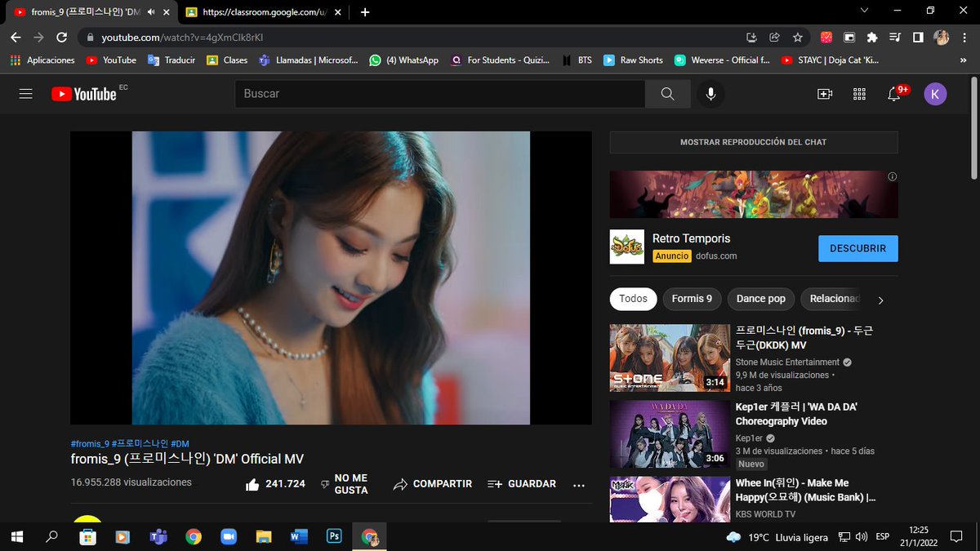Select the Todos filter chip
Viewport: 980px width, 551px height.
633,299
